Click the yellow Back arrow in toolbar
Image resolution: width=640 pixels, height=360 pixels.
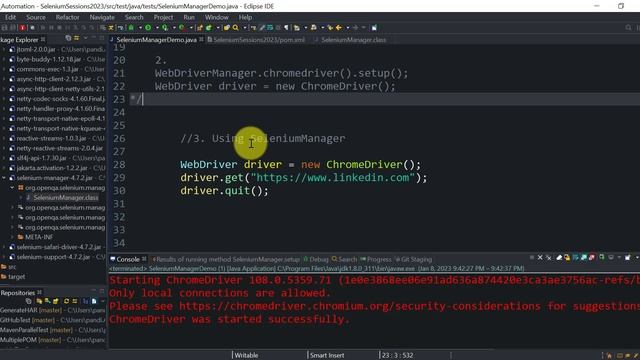tap(339, 28)
